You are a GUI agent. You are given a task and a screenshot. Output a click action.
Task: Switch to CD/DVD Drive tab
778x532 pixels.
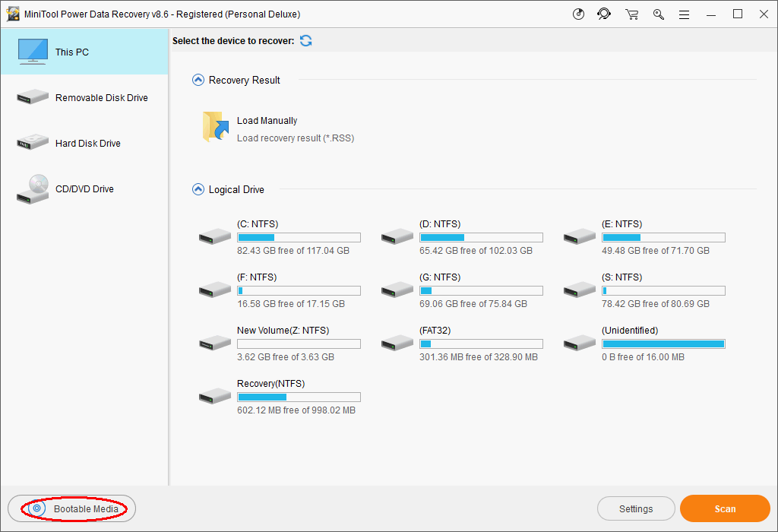[84, 188]
